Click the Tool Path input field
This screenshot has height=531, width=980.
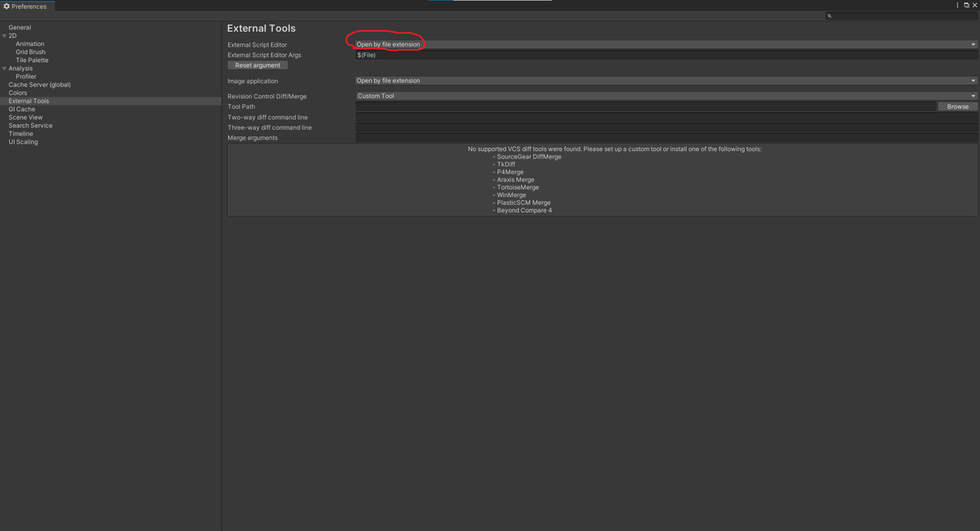645,106
